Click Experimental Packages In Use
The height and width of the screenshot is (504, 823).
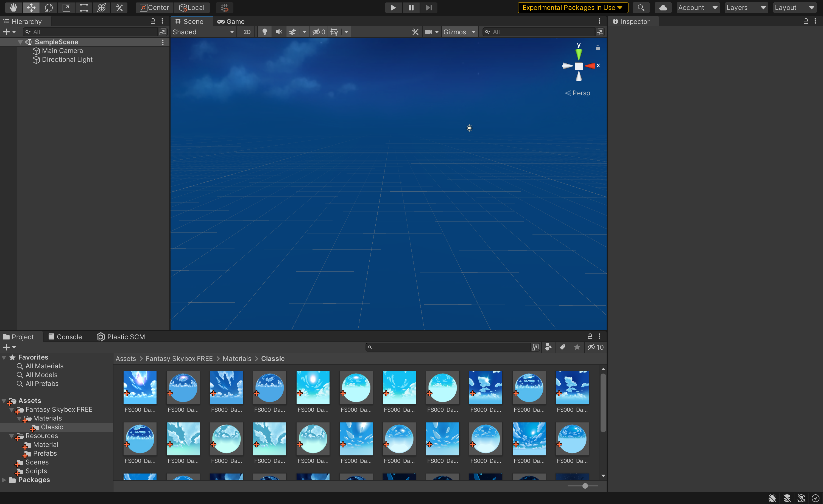572,7
